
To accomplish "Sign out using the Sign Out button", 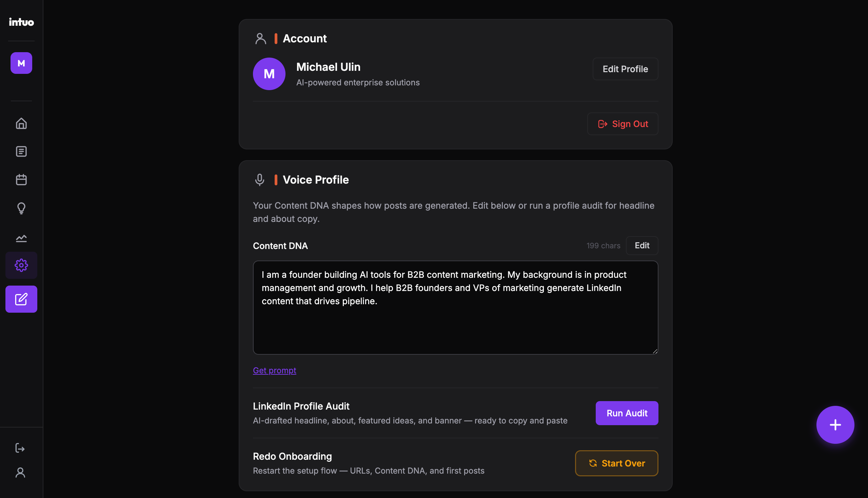I will coord(623,123).
